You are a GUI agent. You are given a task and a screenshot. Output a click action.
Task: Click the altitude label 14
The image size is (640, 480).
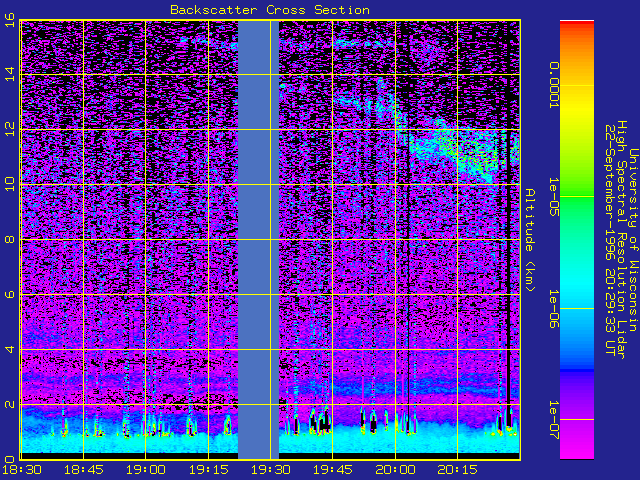[10, 75]
